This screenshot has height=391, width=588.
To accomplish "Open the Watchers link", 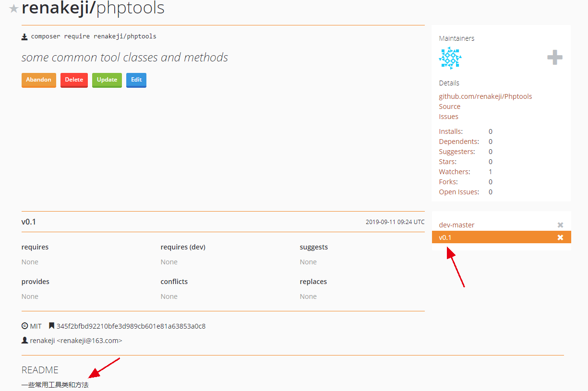I will click(455, 172).
